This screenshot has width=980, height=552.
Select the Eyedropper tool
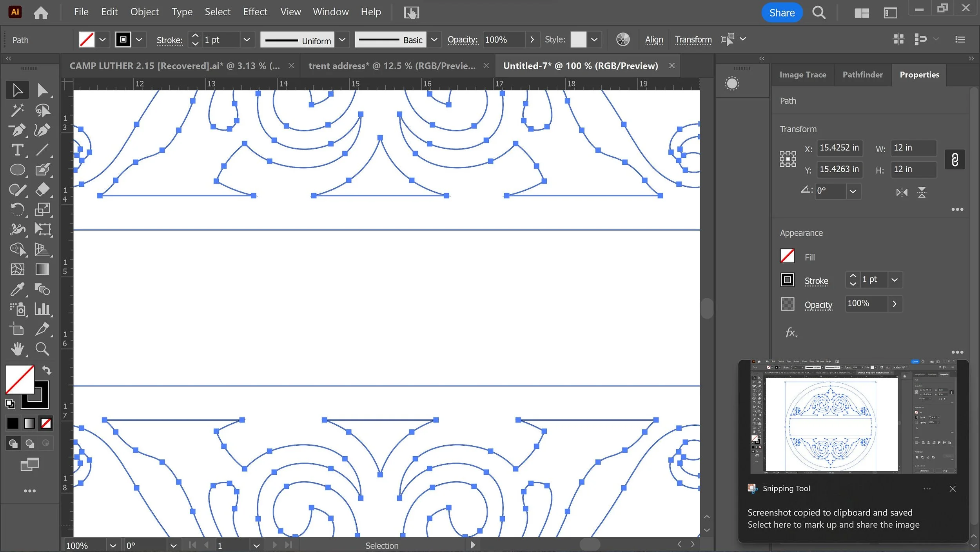[17, 290]
